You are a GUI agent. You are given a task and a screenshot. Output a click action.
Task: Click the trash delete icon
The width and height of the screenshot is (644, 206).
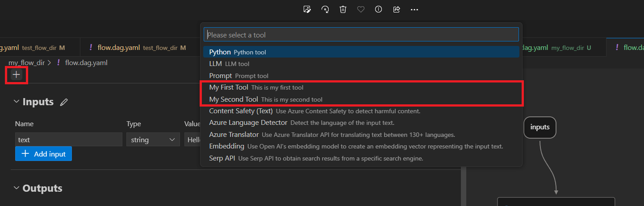[343, 9]
